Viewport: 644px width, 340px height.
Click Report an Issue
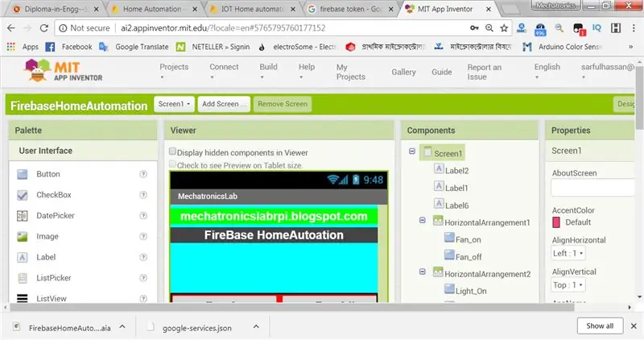[485, 72]
